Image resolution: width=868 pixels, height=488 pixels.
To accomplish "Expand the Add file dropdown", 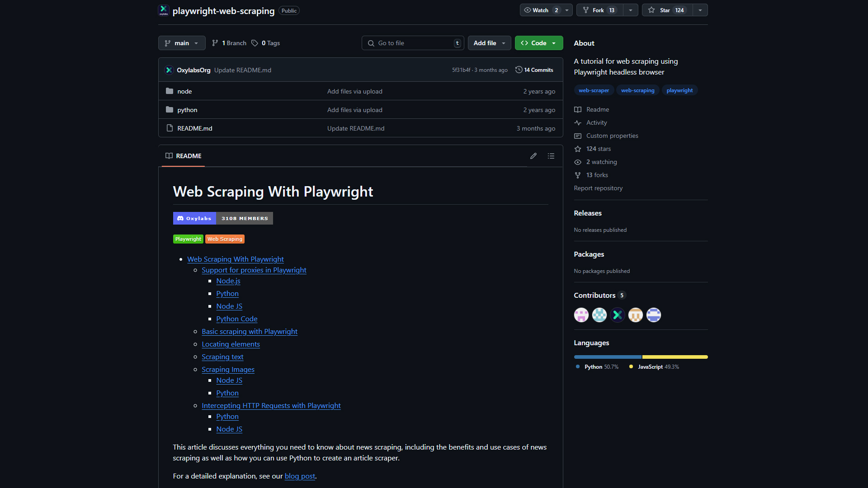I will coord(489,43).
